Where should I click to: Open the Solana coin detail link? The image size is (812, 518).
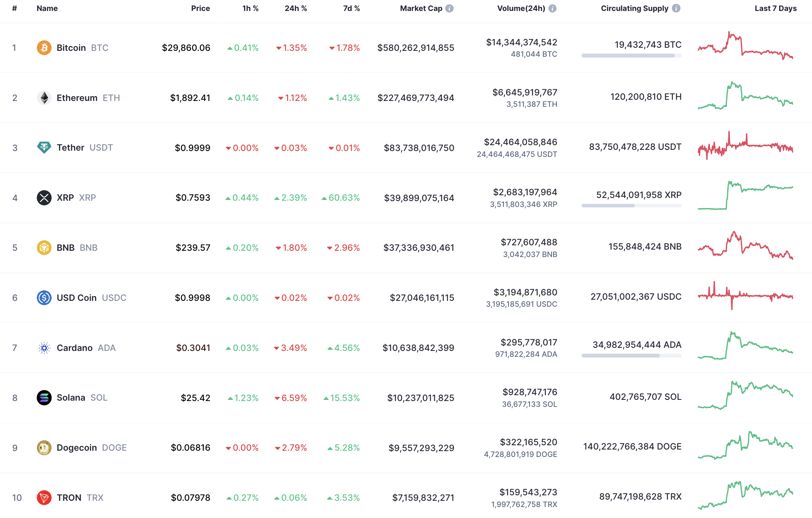(x=71, y=397)
